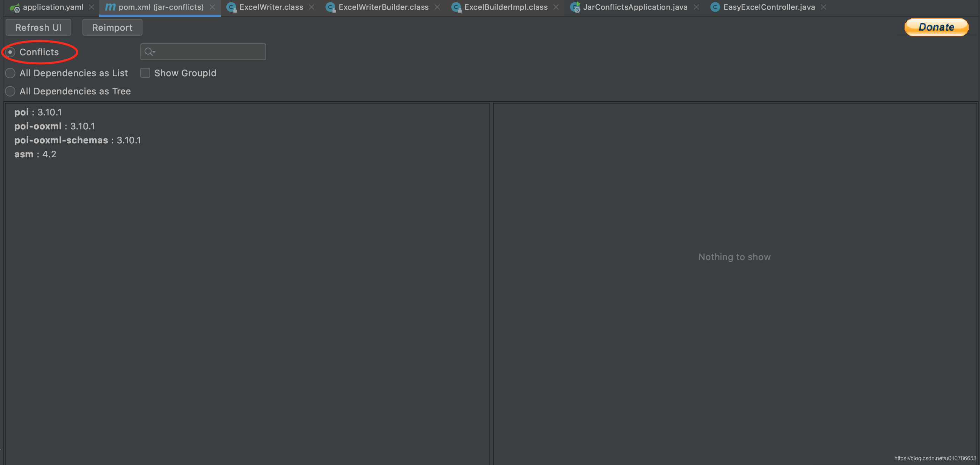Select All Dependencies as Tree option

[x=10, y=91]
